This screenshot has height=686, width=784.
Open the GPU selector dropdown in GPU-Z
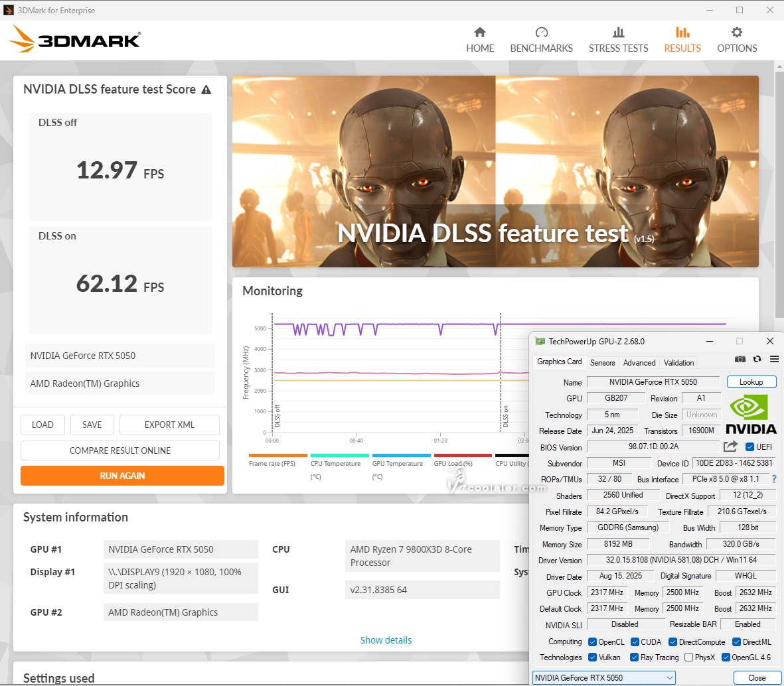point(604,678)
